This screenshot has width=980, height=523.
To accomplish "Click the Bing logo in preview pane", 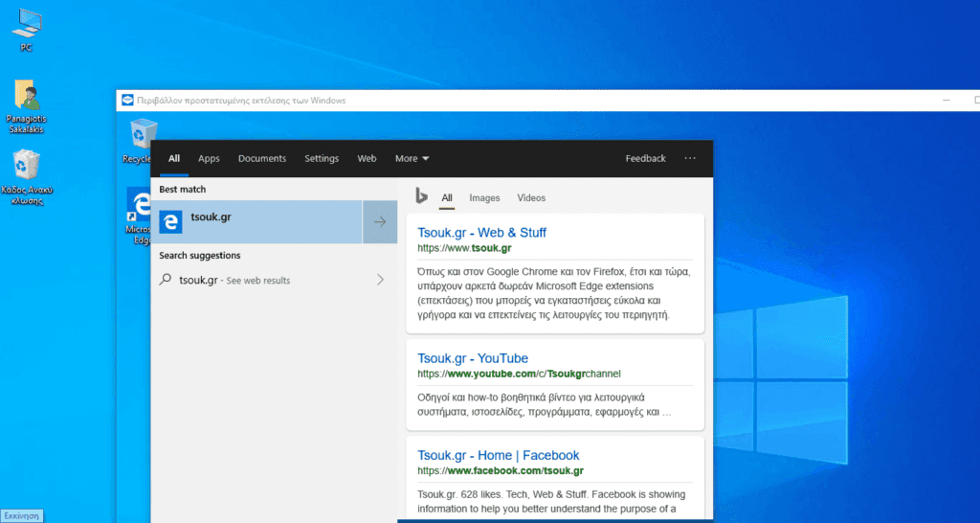I will [421, 196].
